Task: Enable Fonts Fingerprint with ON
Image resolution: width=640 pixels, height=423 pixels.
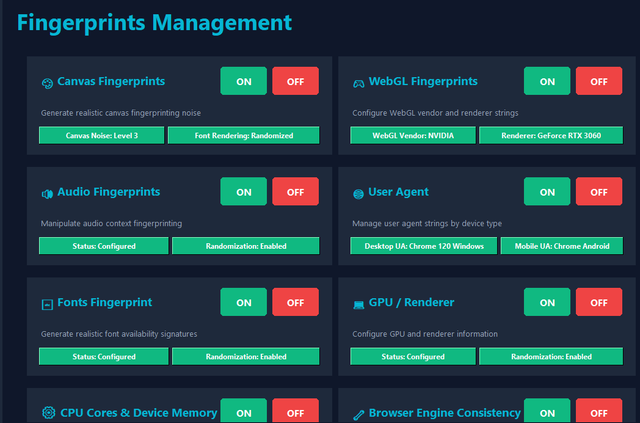Action: tap(244, 302)
